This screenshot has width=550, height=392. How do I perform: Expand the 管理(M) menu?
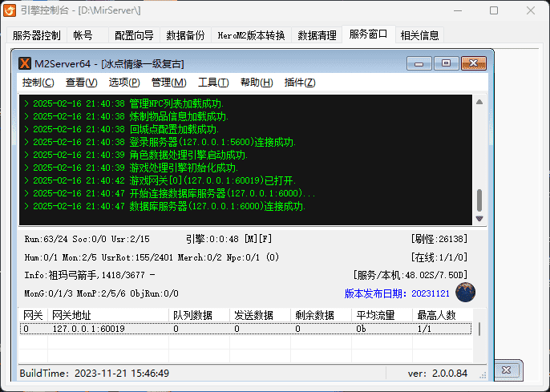click(168, 83)
